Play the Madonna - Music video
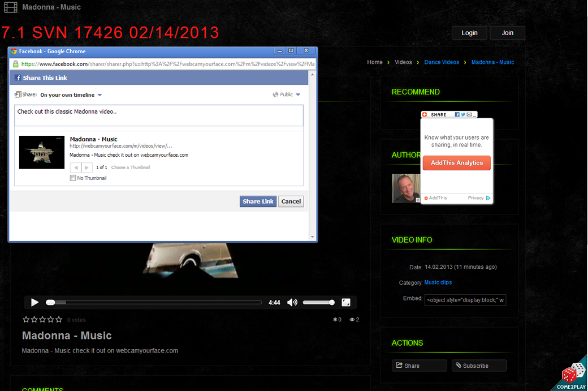The image size is (588, 391). pos(34,303)
